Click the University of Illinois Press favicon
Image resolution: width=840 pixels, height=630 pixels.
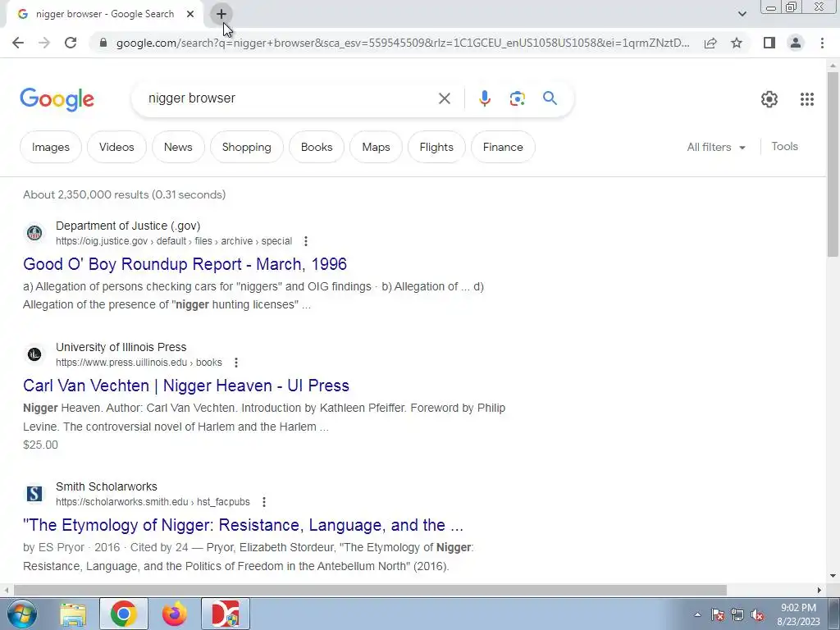pos(34,354)
